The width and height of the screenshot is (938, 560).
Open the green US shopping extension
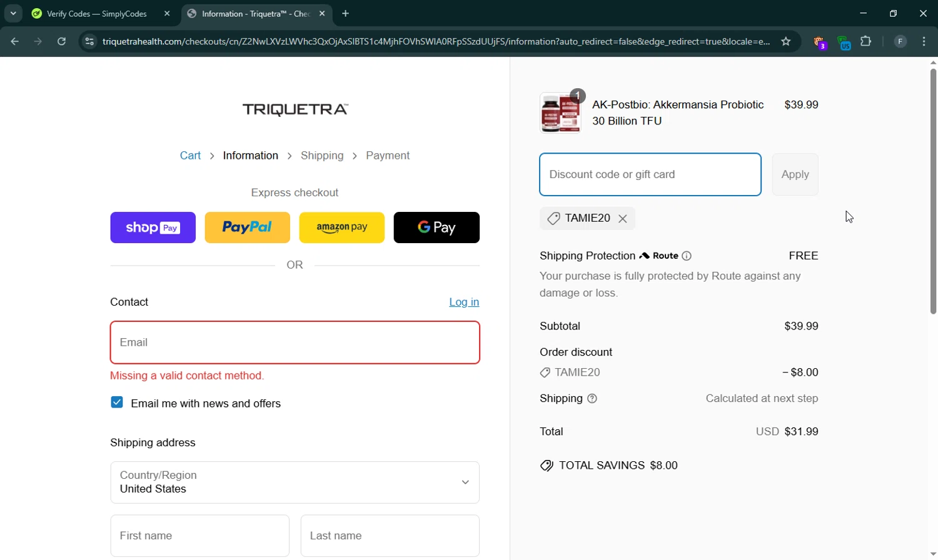844,42
